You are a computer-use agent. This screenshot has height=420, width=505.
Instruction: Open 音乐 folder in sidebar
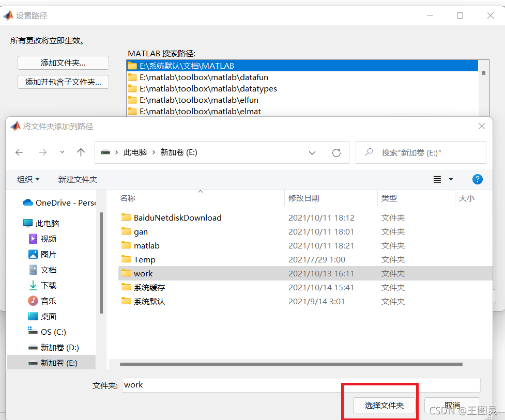42,301
